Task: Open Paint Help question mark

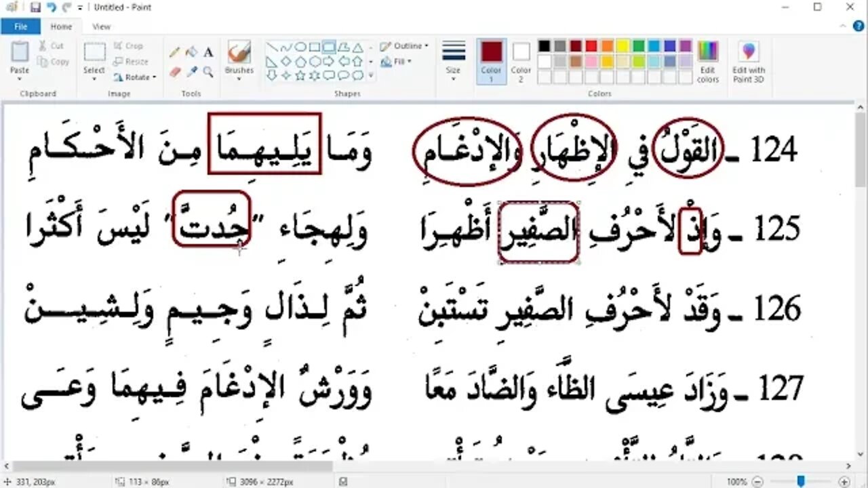Action: click(857, 27)
